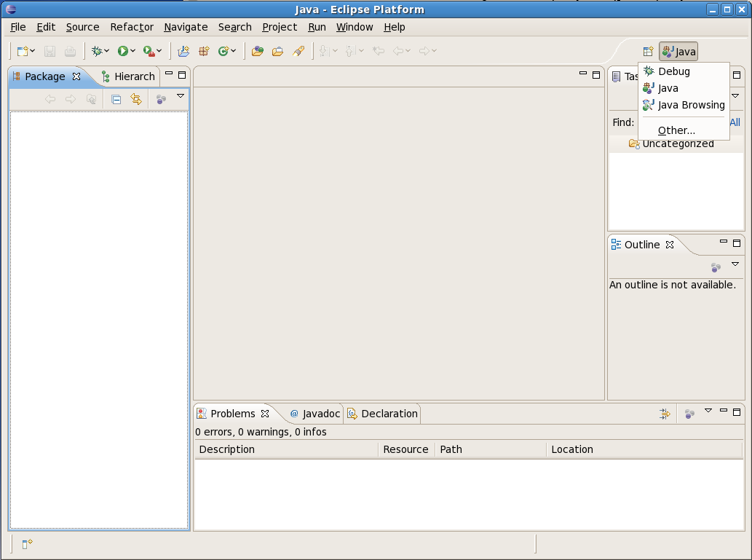752x560 pixels.
Task: Collapse All in Package Explorer
Action: [x=116, y=99]
